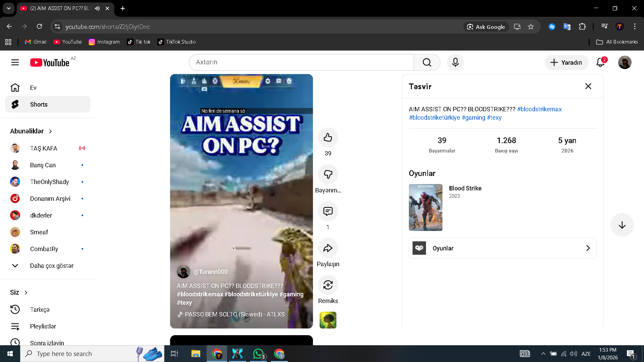This screenshot has width=644, height=362.
Task: Open Google Translate extension icon
Action: [567, 27]
